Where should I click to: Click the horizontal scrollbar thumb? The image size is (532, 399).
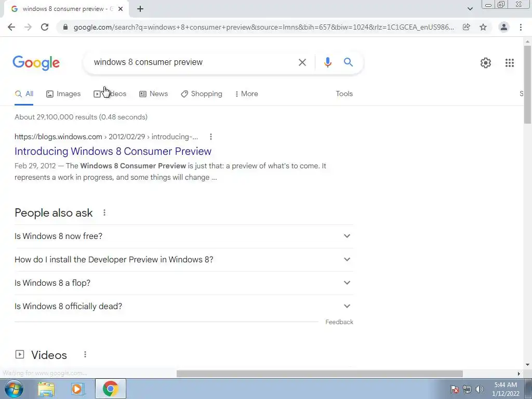320,374
